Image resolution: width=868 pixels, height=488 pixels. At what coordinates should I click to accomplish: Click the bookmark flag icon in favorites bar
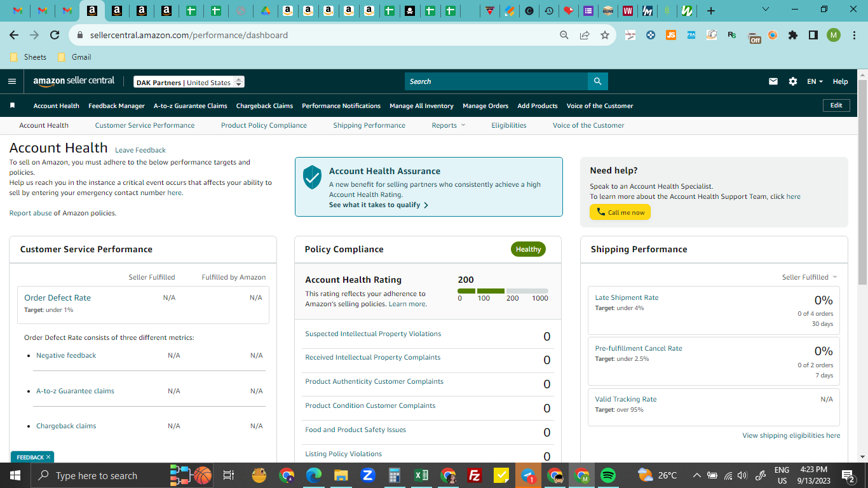click(12, 105)
